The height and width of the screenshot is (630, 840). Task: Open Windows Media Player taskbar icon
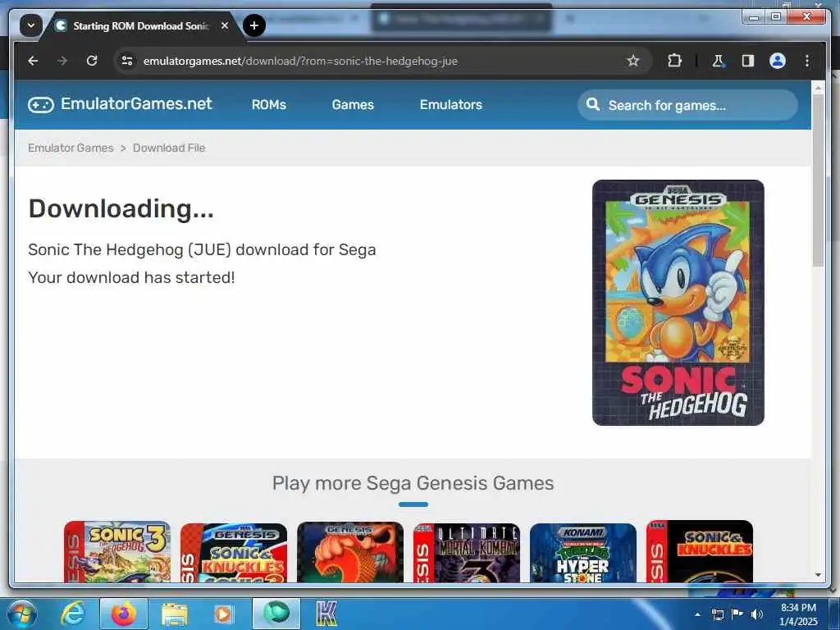223,614
